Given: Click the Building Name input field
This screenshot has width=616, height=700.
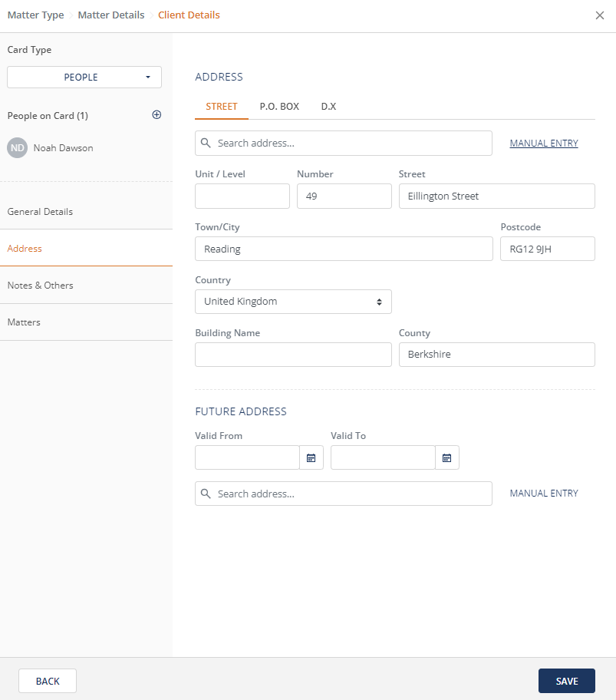Looking at the screenshot, I should pos(293,355).
